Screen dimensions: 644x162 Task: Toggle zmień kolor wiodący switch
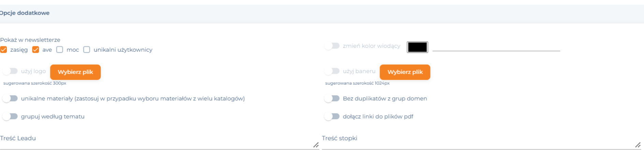(x=332, y=46)
